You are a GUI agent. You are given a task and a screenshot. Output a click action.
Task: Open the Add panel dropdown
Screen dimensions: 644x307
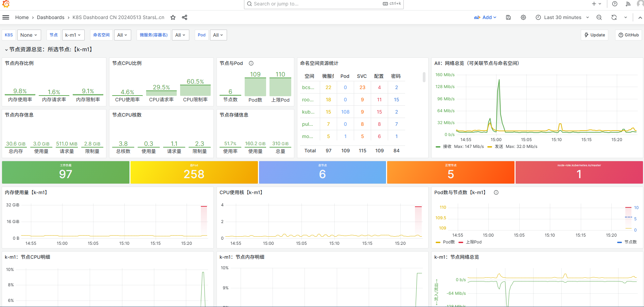tap(485, 17)
